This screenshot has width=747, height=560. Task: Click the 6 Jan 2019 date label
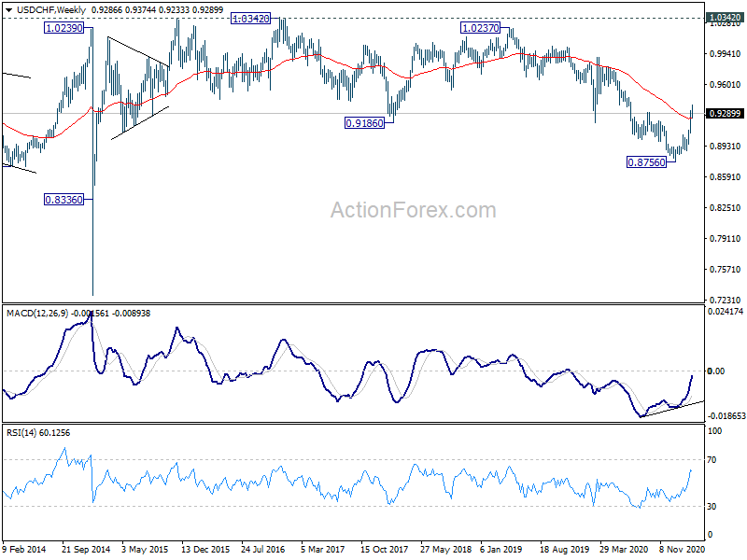500,550
